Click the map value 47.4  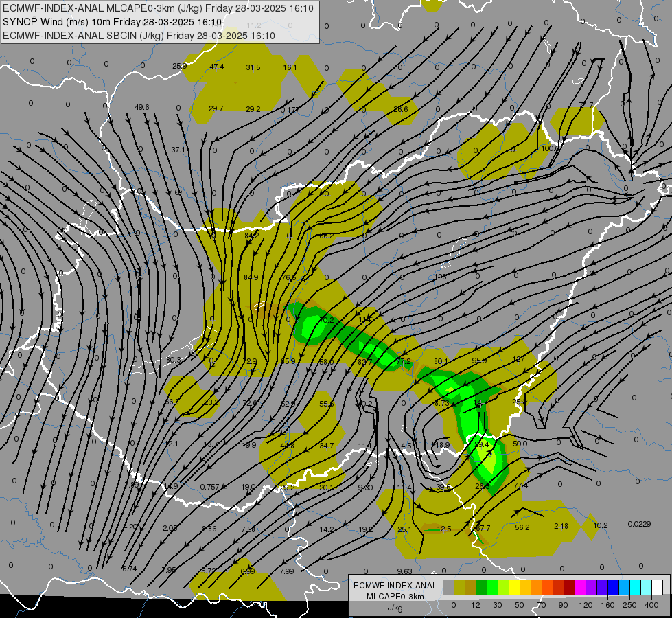[217, 67]
